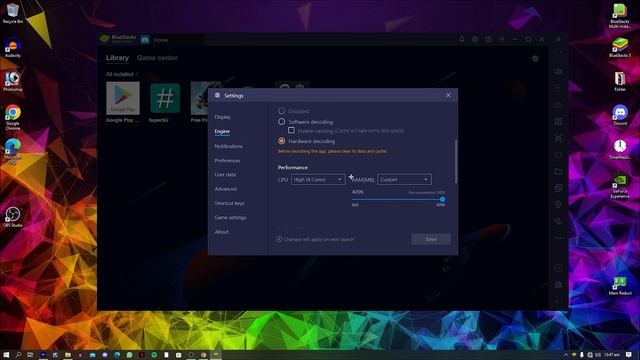Viewport: 640px width, 360px height.
Task: Click the gear icon beside Game center row
Action: point(535,59)
